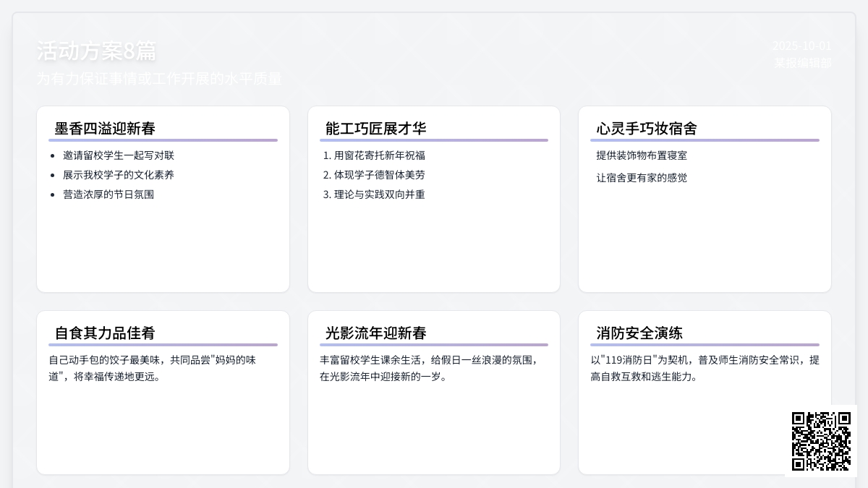Click bullet item 邀请留校学生一起写对联
Image resolution: width=868 pixels, height=488 pixels.
(x=119, y=155)
